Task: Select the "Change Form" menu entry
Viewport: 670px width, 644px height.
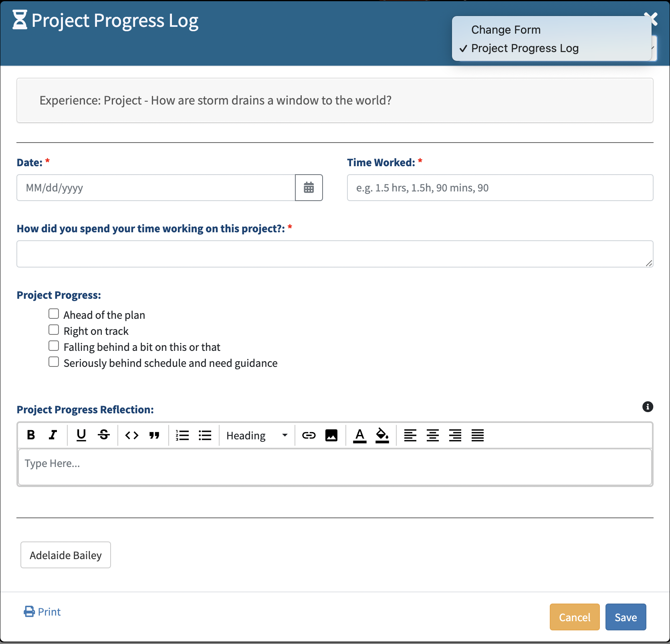Action: coord(506,30)
